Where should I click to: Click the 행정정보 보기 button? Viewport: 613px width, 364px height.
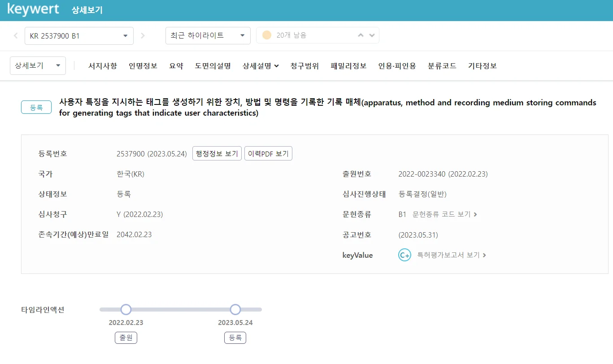tap(217, 154)
